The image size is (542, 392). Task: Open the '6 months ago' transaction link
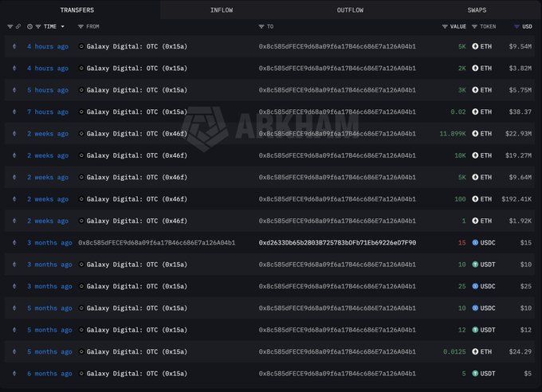click(x=49, y=374)
